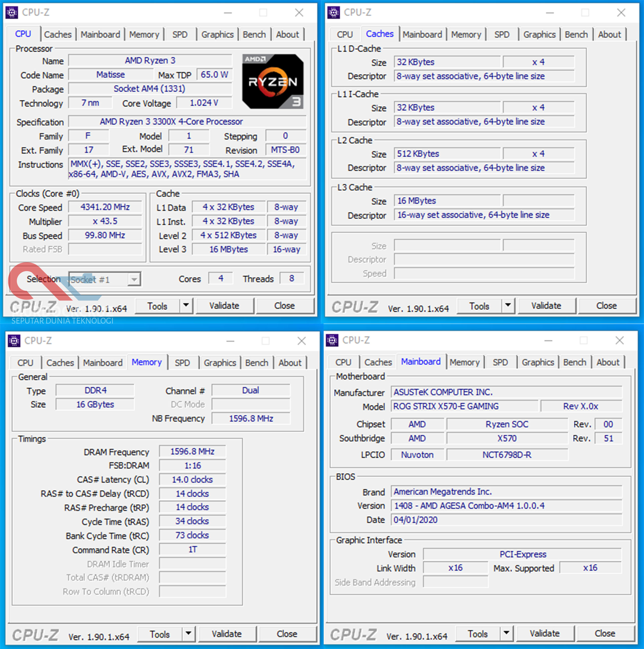Image resolution: width=644 pixels, height=649 pixels.
Task: Select Graphics tab in Caches window
Action: pyautogui.click(x=539, y=35)
